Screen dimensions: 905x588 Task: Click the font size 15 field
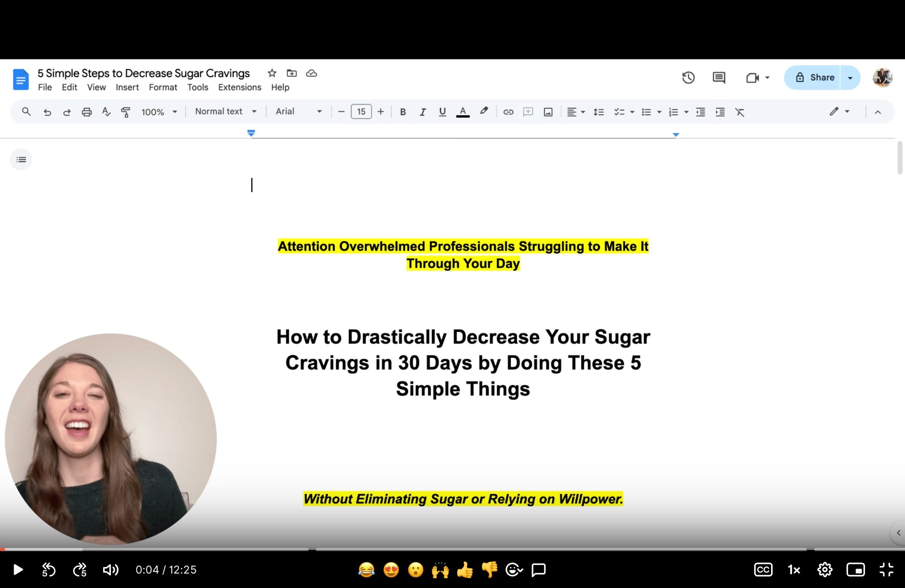pyautogui.click(x=361, y=112)
